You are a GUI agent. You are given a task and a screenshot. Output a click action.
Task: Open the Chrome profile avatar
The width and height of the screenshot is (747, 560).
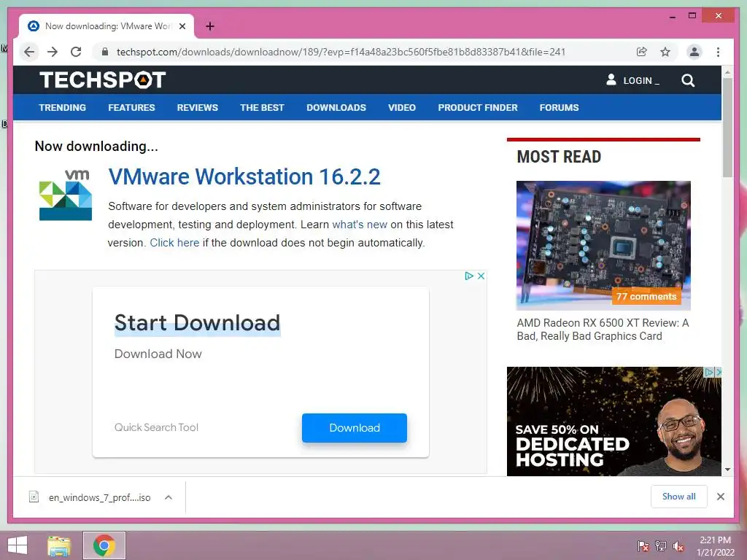pos(694,52)
